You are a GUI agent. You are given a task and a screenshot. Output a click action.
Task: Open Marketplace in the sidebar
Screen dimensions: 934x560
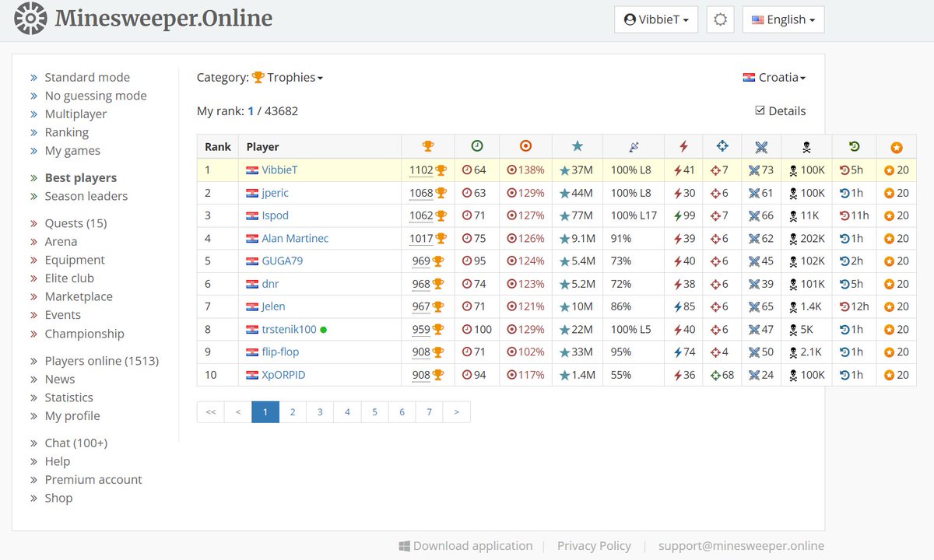pyautogui.click(x=79, y=296)
